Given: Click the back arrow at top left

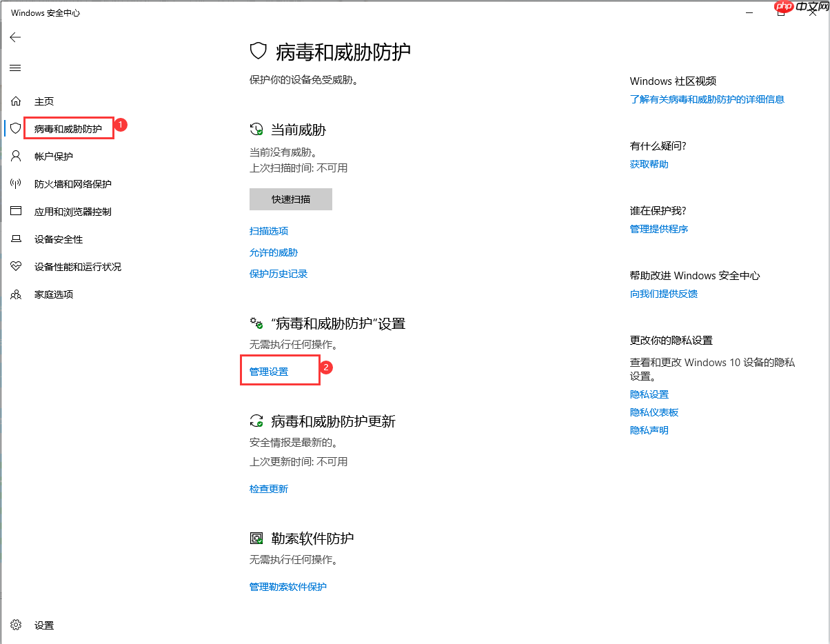Looking at the screenshot, I should point(15,37).
